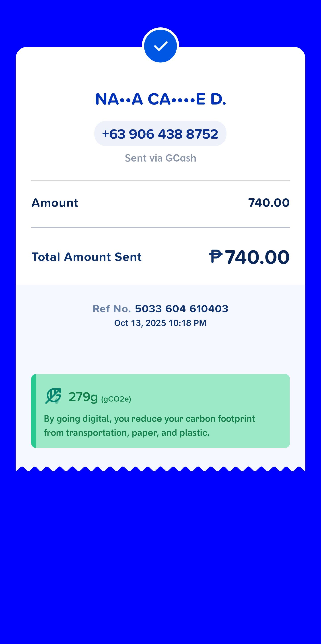The image size is (321, 644).
Task: Click the dark green banner accent bar
Action: click(x=33, y=411)
